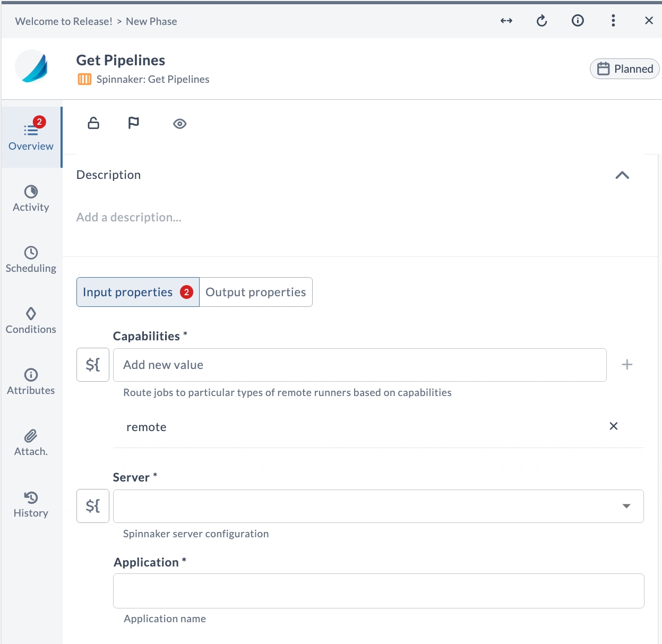Open the History sidebar section
Screen dimensions: 662x644
point(30,503)
